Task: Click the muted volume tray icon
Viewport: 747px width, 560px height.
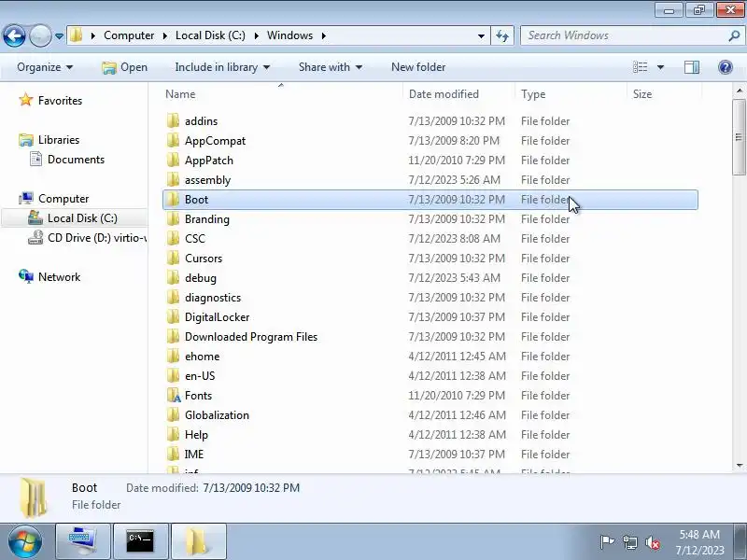Action: (652, 542)
